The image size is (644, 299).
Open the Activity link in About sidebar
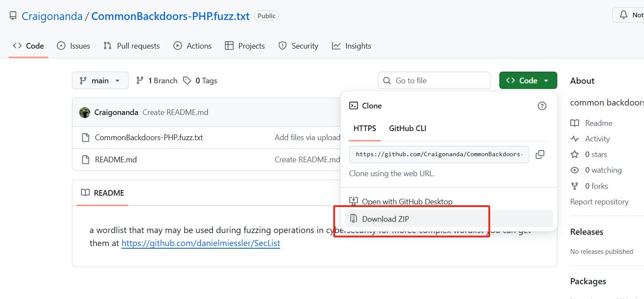[x=597, y=139]
